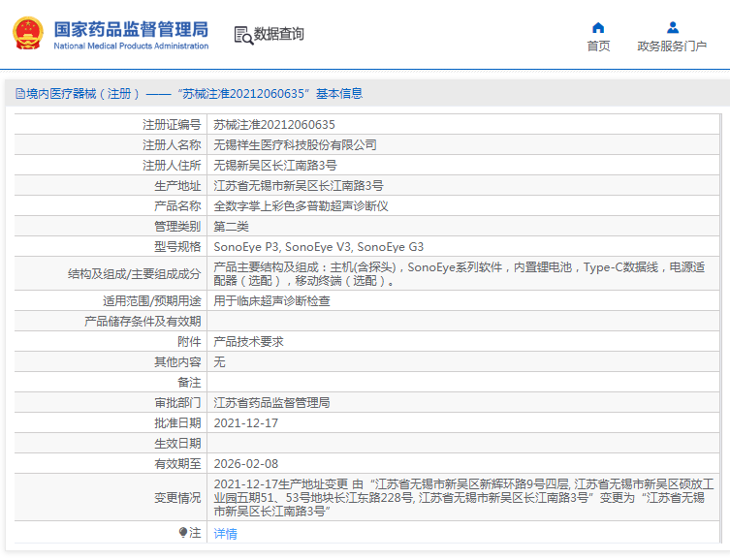Select SonoEye P3, SonoEye V3, SonoEye G3 models
730x560 pixels.
(318, 247)
